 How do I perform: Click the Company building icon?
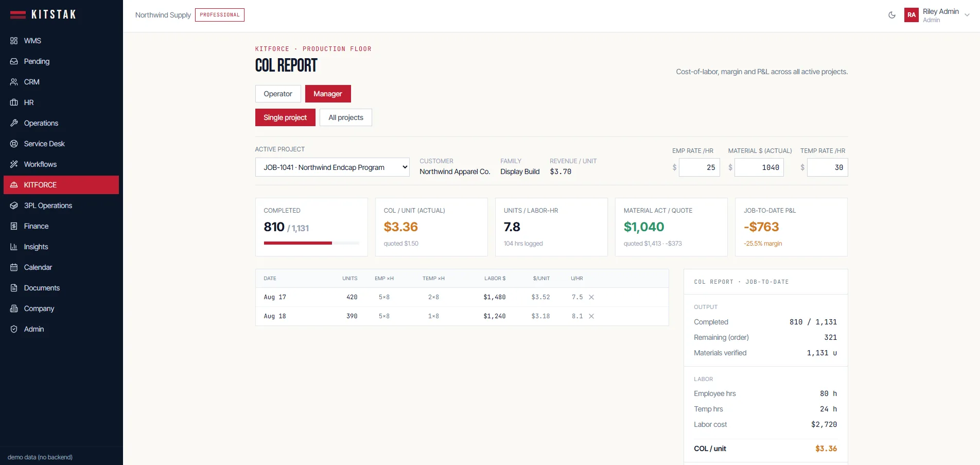[x=14, y=308]
